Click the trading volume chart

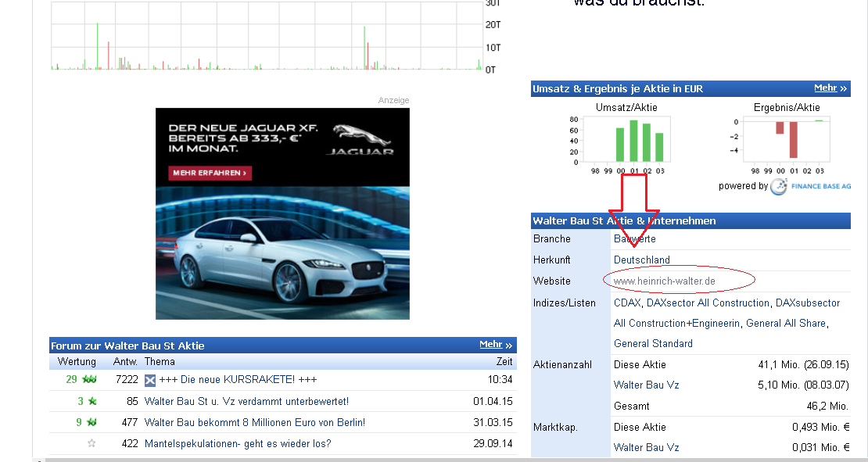tap(267, 35)
